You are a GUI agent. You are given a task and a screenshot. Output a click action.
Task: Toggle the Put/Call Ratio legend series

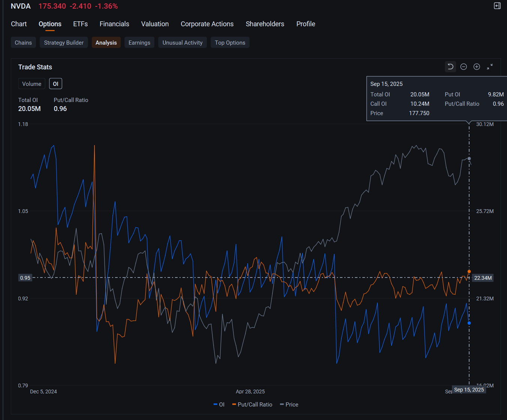coord(252,405)
